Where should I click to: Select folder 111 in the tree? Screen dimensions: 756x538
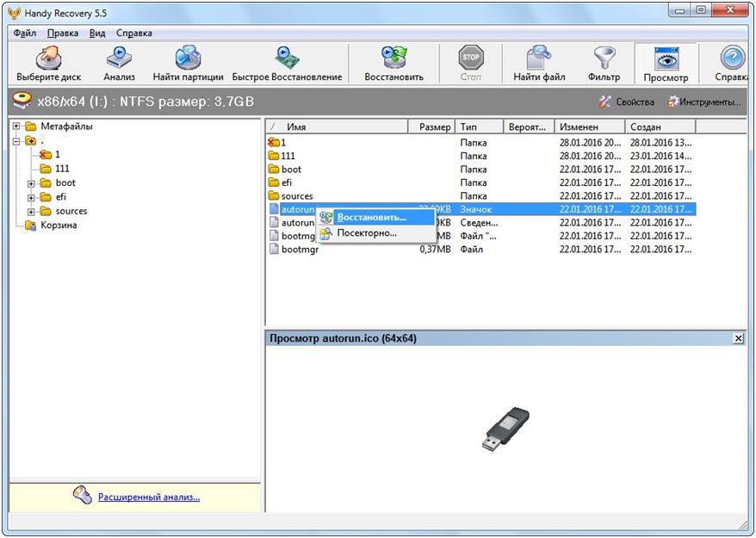[62, 169]
